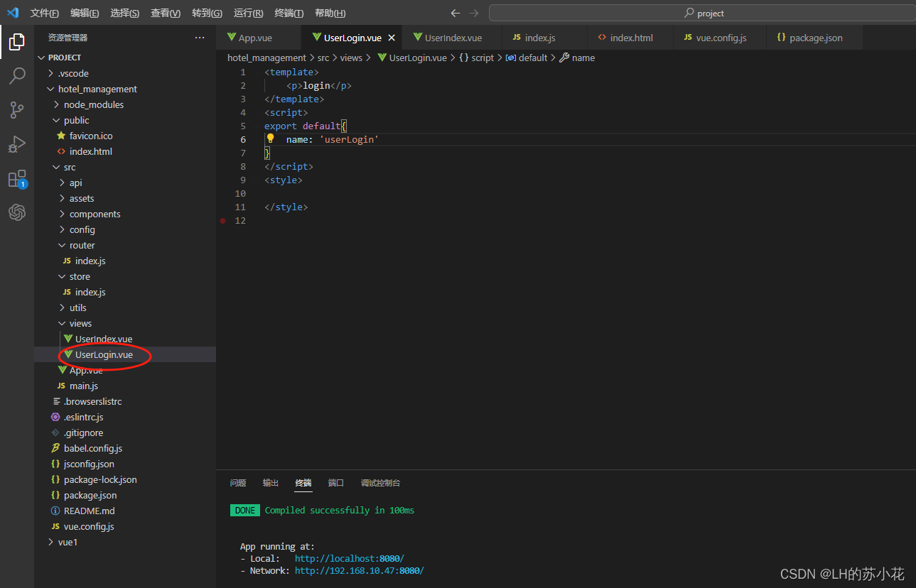Expand the .vscode folder
916x588 pixels.
pyautogui.click(x=125, y=73)
